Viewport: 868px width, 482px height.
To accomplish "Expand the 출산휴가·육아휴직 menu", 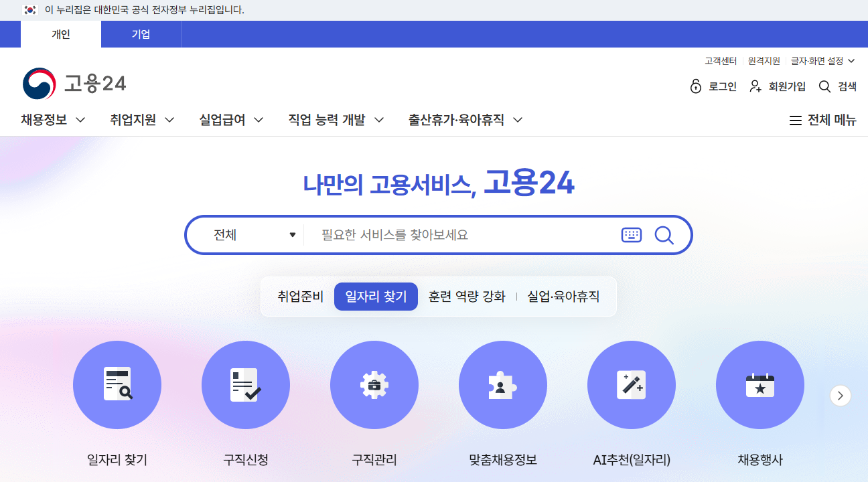I will click(x=465, y=120).
